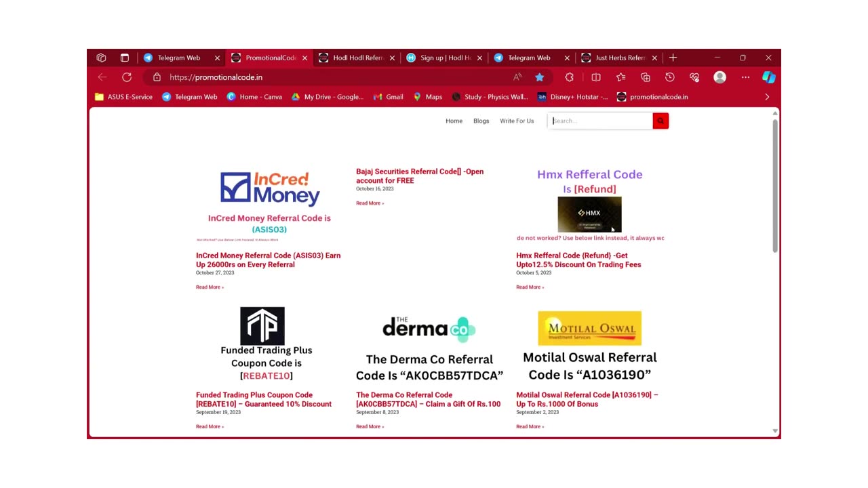Image resolution: width=868 pixels, height=488 pixels.
Task: Open the Home menu item
Action: 454,121
